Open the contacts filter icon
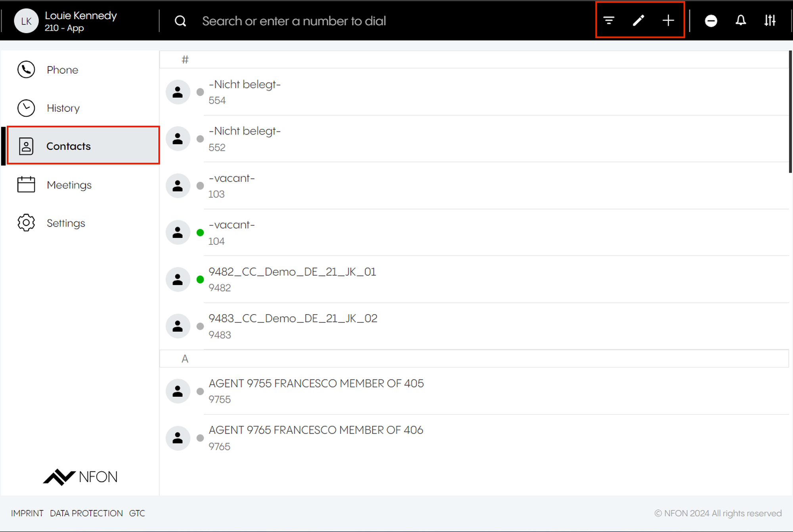The height and width of the screenshot is (532, 793). click(609, 20)
